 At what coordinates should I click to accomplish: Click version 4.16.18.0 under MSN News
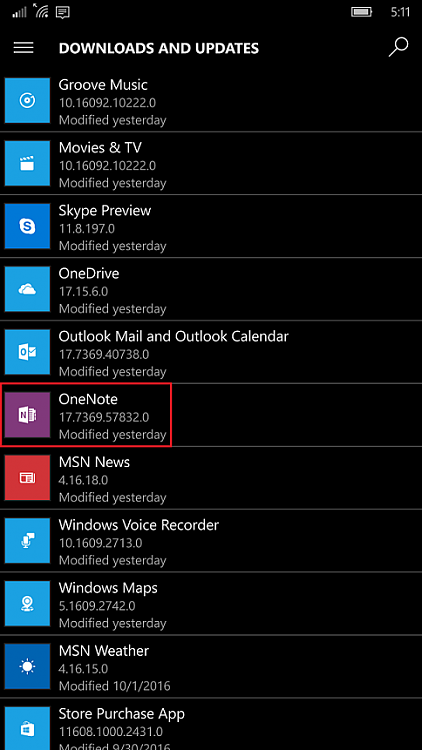pos(83,480)
